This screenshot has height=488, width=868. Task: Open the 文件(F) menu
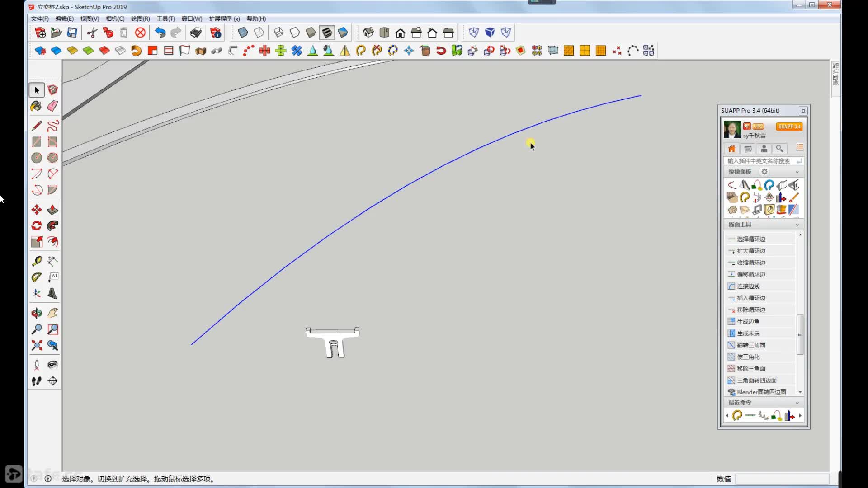[40, 19]
